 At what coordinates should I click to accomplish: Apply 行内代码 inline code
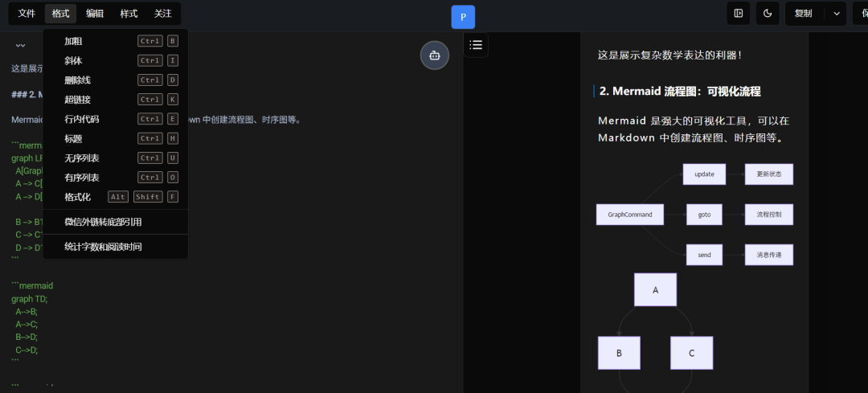pyautogui.click(x=116, y=119)
